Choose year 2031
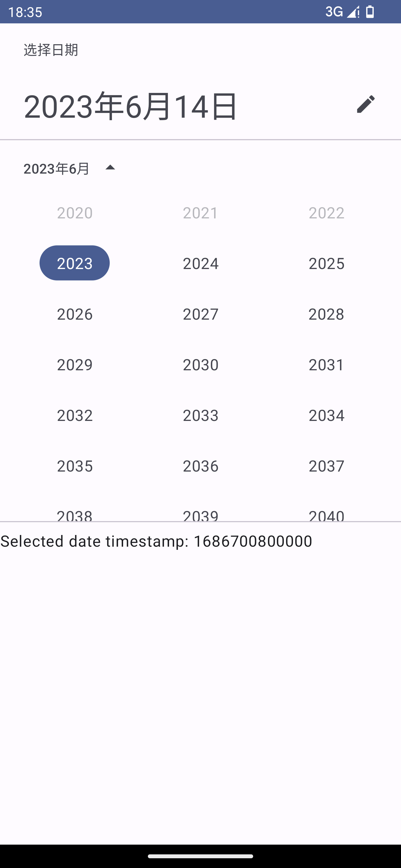Image resolution: width=401 pixels, height=868 pixels. [x=326, y=364]
